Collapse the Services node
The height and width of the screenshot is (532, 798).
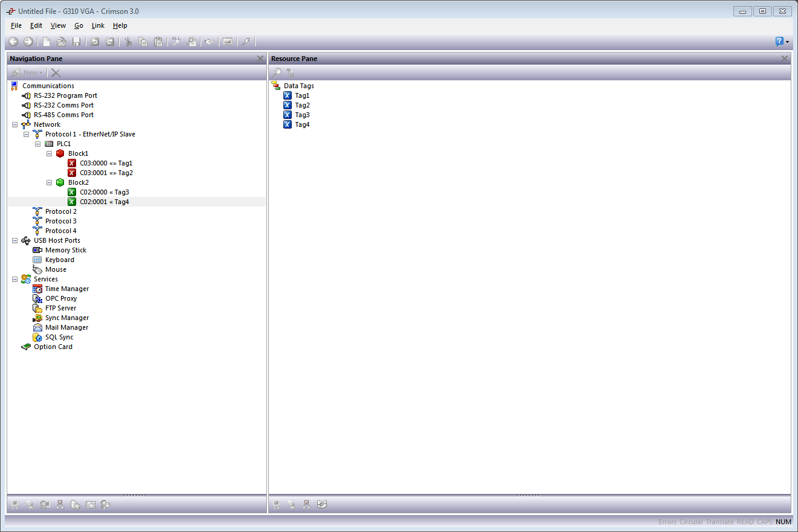click(14, 279)
